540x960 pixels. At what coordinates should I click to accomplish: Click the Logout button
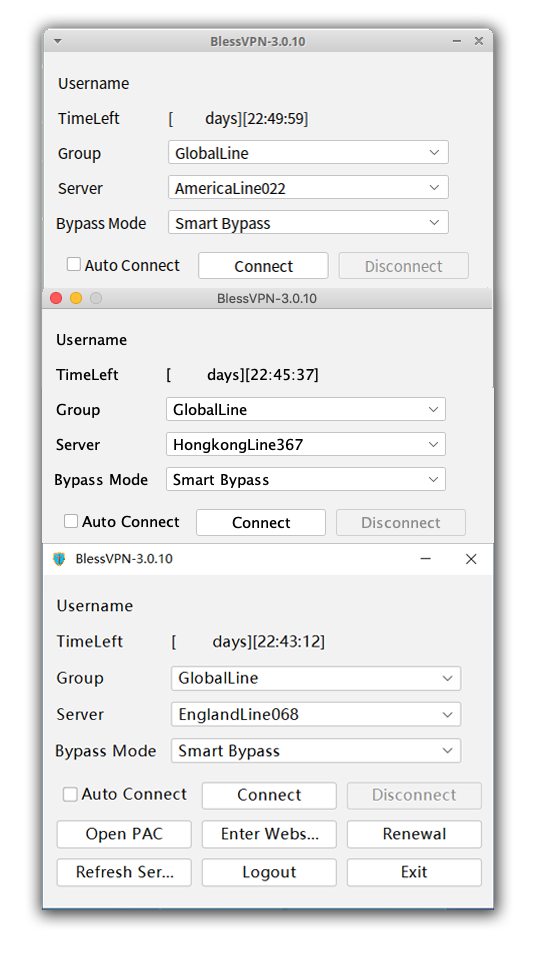pos(269,872)
